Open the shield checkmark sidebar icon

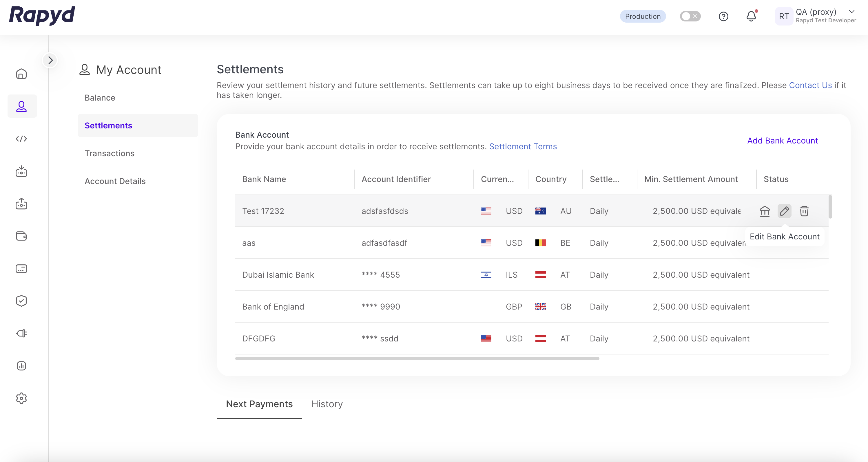pos(21,301)
